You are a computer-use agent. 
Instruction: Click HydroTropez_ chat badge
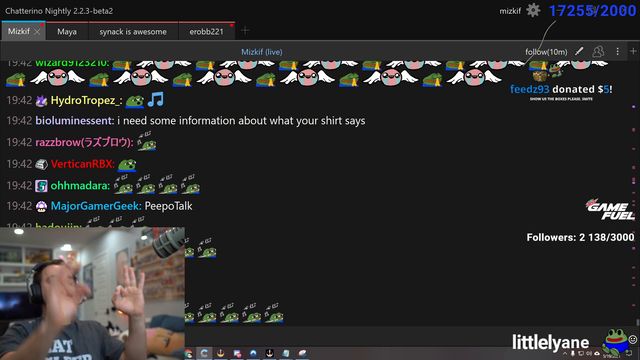point(41,101)
